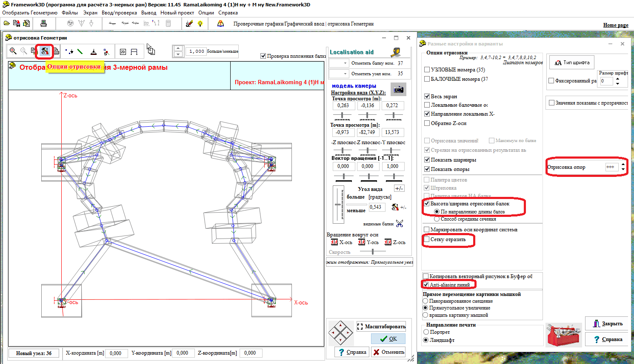Increase Отрисовка опор spinner value
The height and width of the screenshot is (364, 634).
623,164
